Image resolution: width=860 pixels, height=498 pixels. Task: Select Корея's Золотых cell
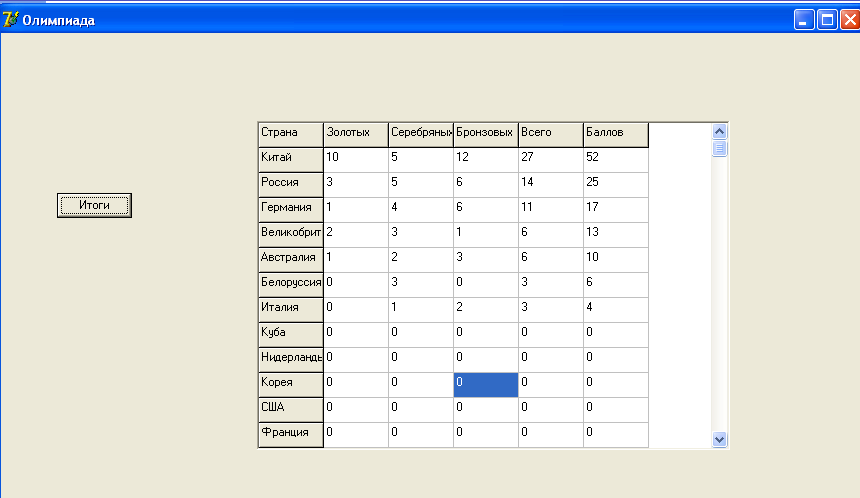356,385
